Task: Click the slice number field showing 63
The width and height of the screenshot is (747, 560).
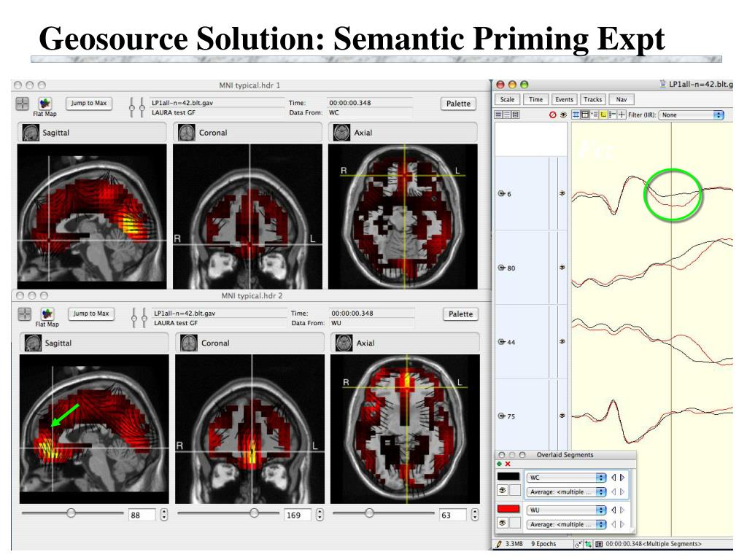Action: 452,515
